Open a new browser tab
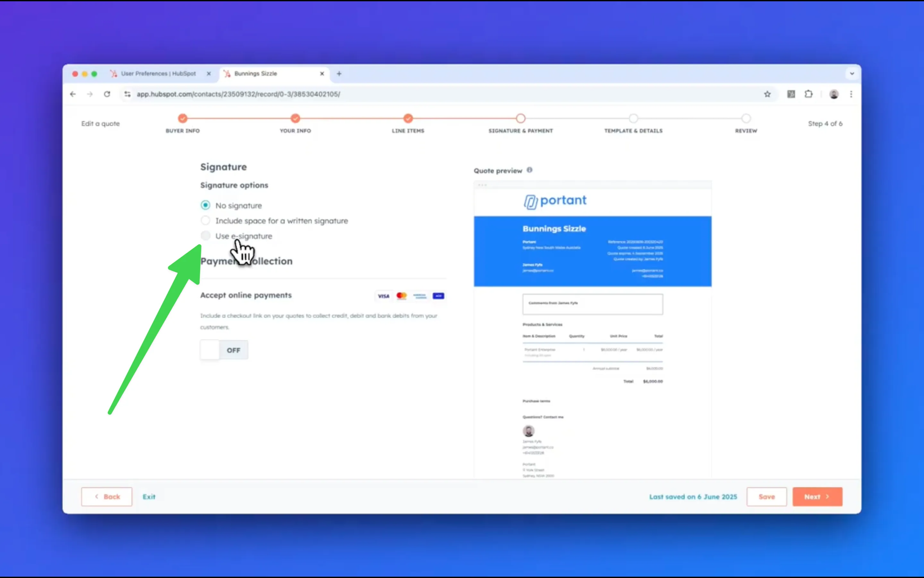 click(x=339, y=74)
